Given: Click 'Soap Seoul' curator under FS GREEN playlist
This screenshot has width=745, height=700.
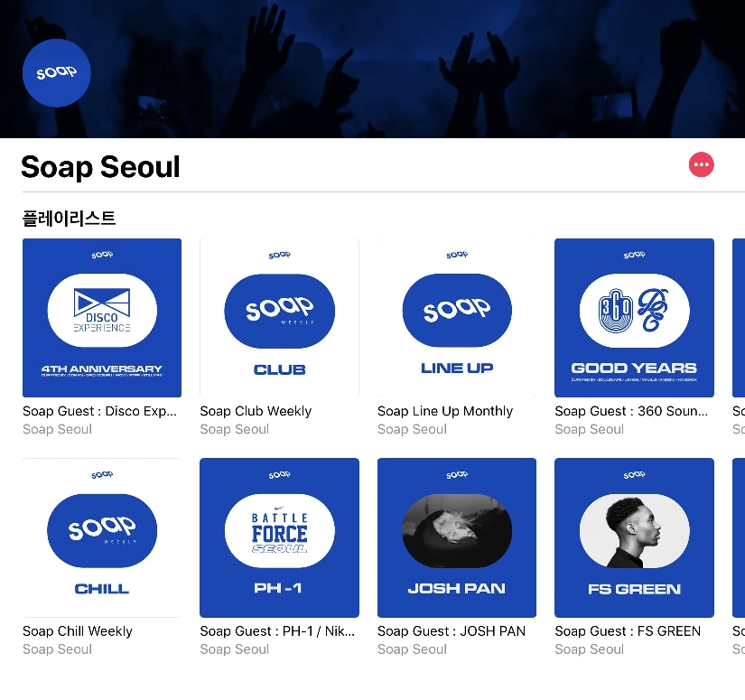Looking at the screenshot, I should click(x=589, y=649).
